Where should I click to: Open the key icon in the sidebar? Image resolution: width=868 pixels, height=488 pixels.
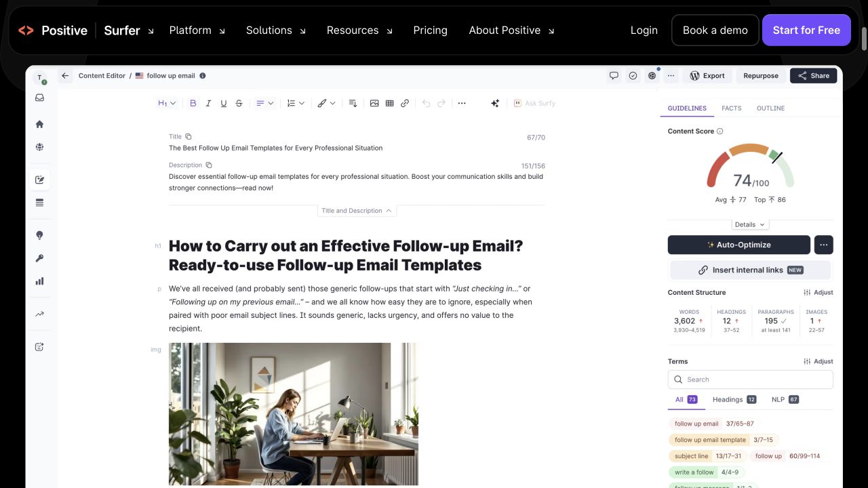39,258
